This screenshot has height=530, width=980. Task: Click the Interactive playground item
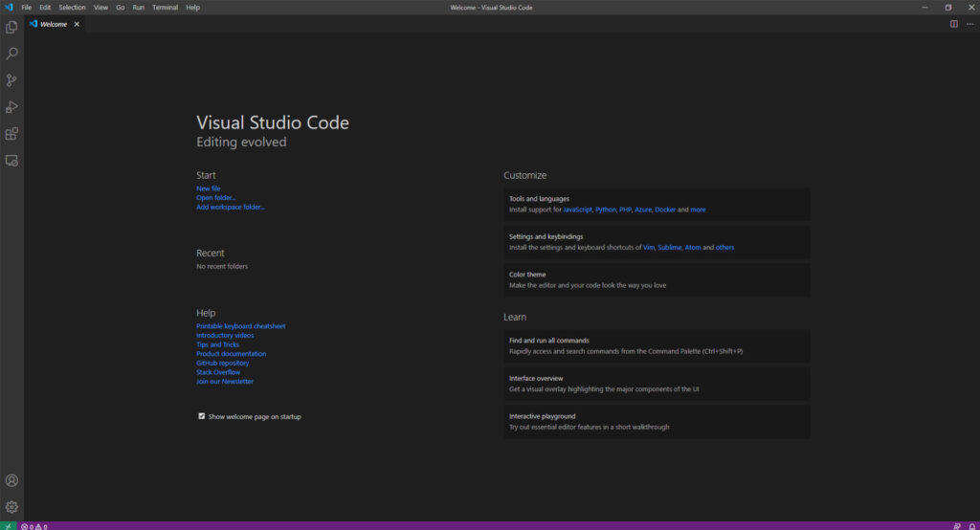tap(657, 421)
